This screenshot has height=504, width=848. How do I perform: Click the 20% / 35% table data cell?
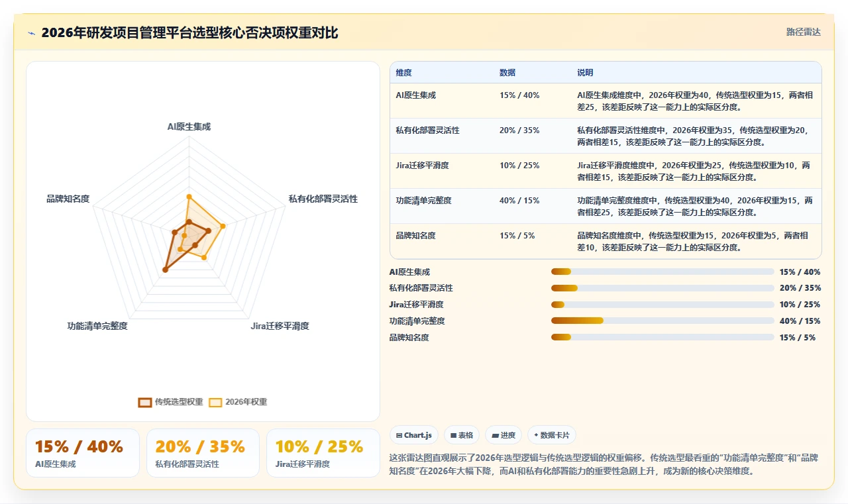(519, 130)
